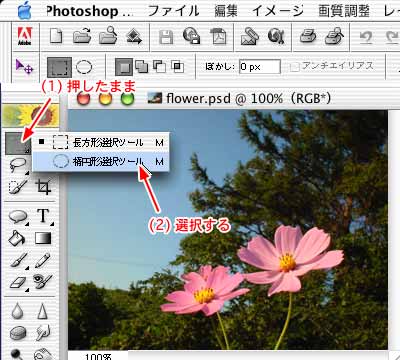
Task: Open the marquee tool flyout in toolbox
Action: point(18,143)
